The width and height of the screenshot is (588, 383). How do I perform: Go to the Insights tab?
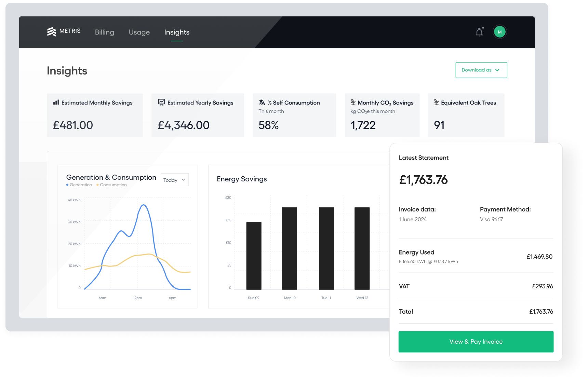(x=176, y=32)
